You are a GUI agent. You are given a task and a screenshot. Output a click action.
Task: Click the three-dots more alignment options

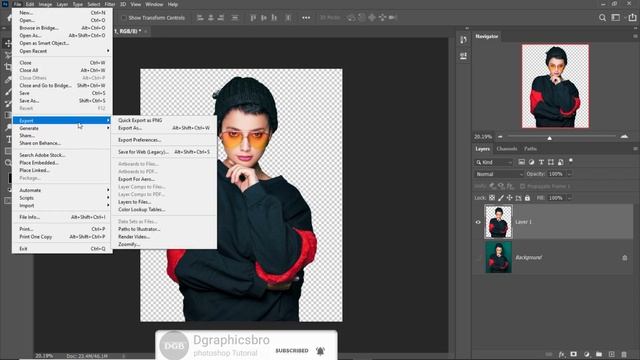point(306,18)
